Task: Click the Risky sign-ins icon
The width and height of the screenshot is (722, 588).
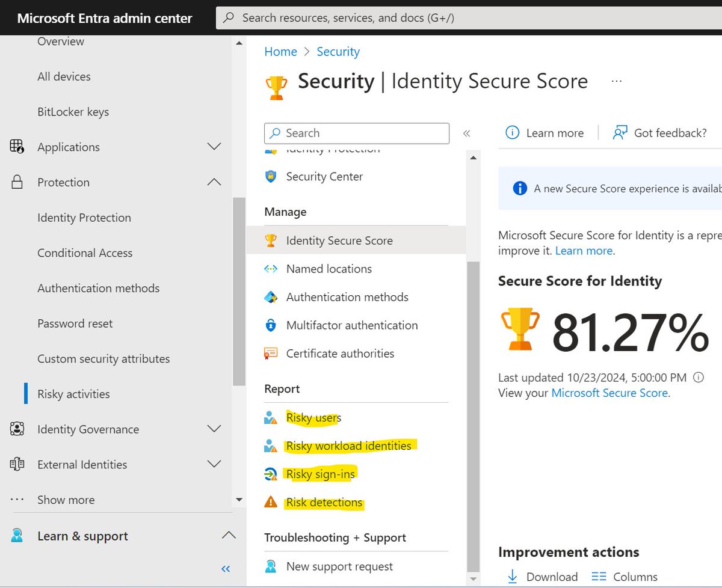Action: click(271, 474)
